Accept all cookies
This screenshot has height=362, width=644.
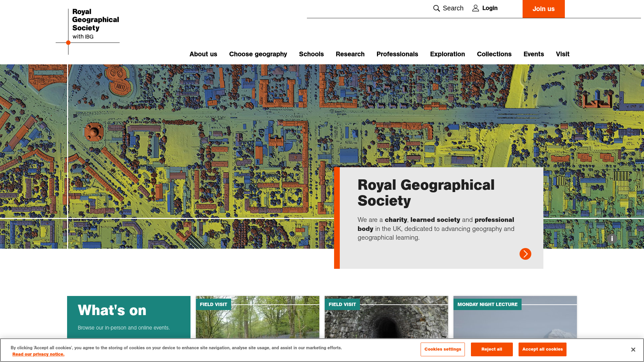(542, 349)
